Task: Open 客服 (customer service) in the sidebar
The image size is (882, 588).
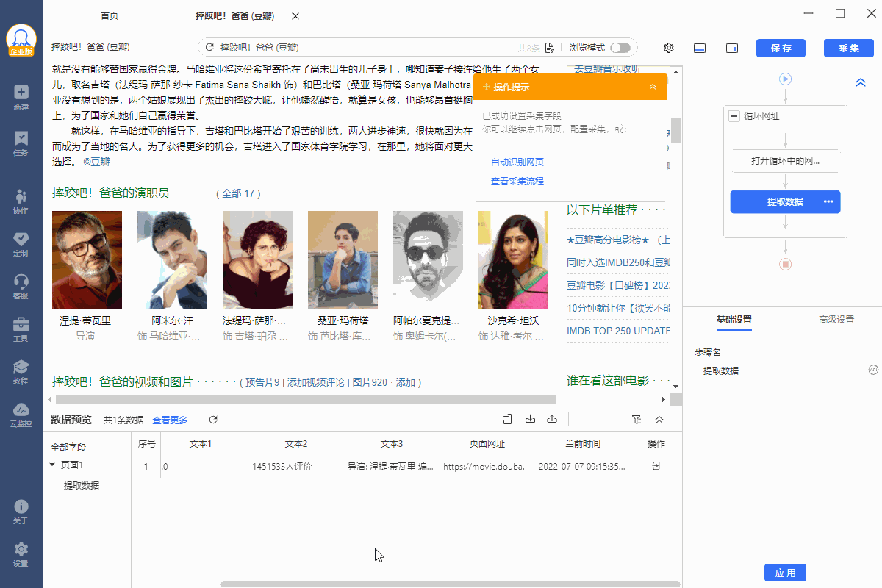Action: (21, 287)
